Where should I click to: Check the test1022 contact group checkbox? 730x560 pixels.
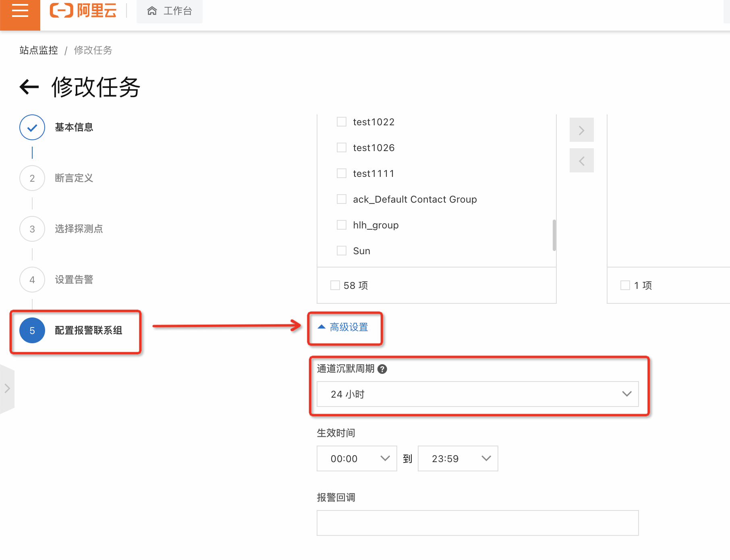click(x=342, y=122)
